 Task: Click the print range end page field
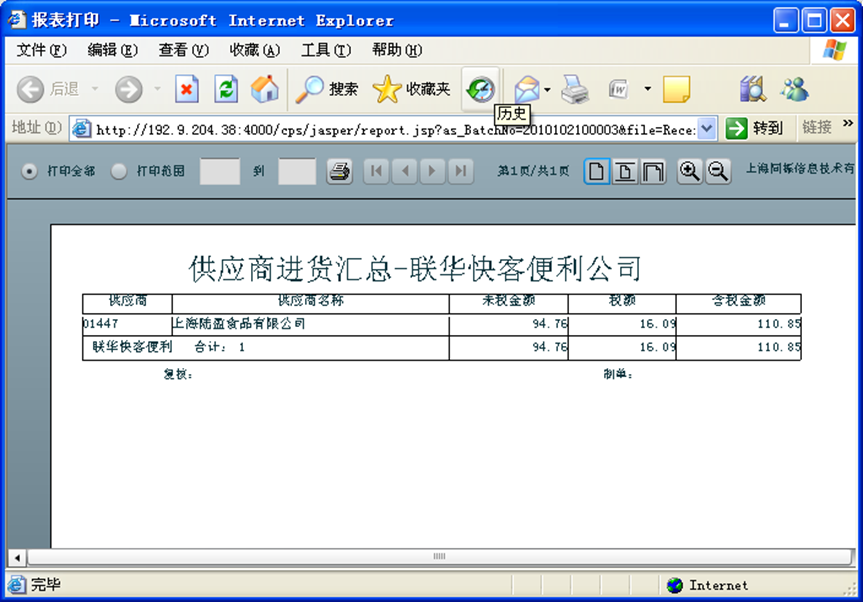297,171
